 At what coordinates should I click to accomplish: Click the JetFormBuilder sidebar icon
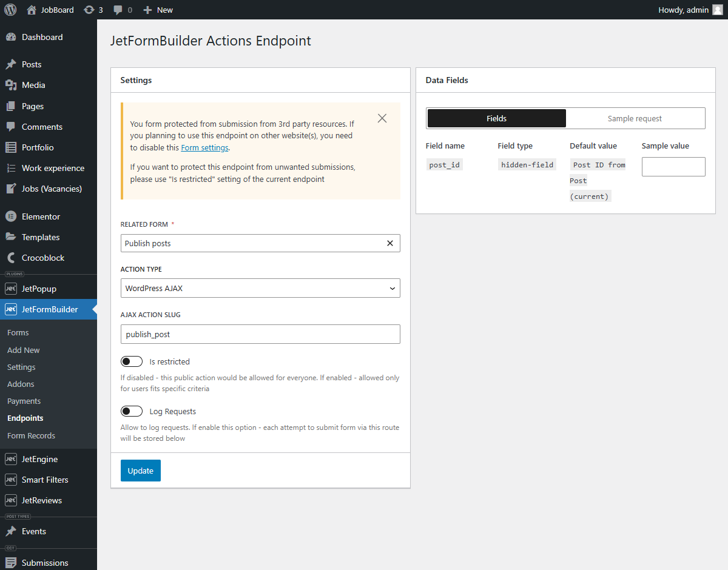[11, 309]
